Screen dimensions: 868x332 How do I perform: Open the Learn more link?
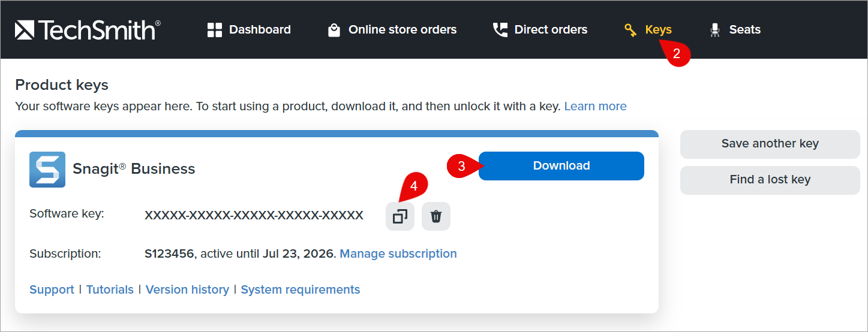[x=595, y=106]
